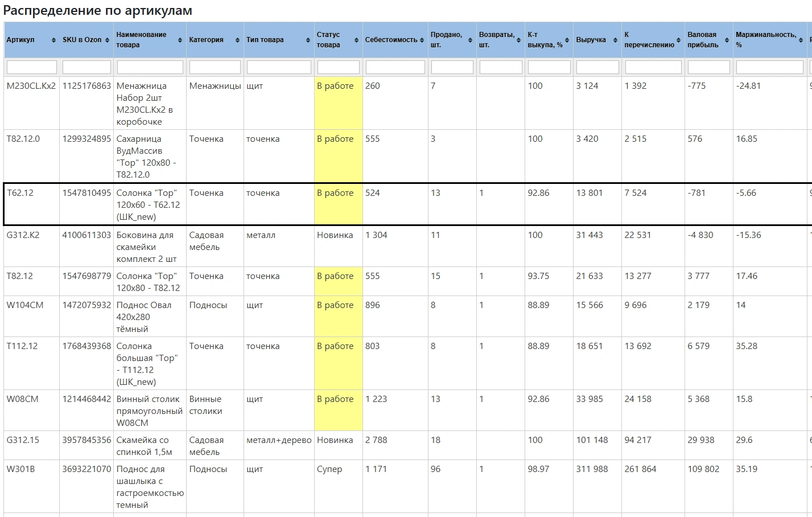
Task: Focus the SKU в Ozon filter field
Action: coord(86,67)
